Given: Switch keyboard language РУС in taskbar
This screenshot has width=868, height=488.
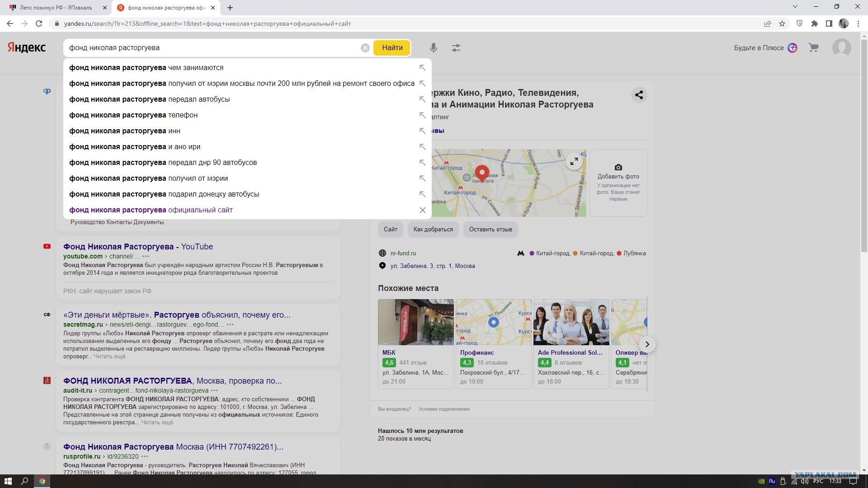Looking at the screenshot, I should [x=818, y=481].
